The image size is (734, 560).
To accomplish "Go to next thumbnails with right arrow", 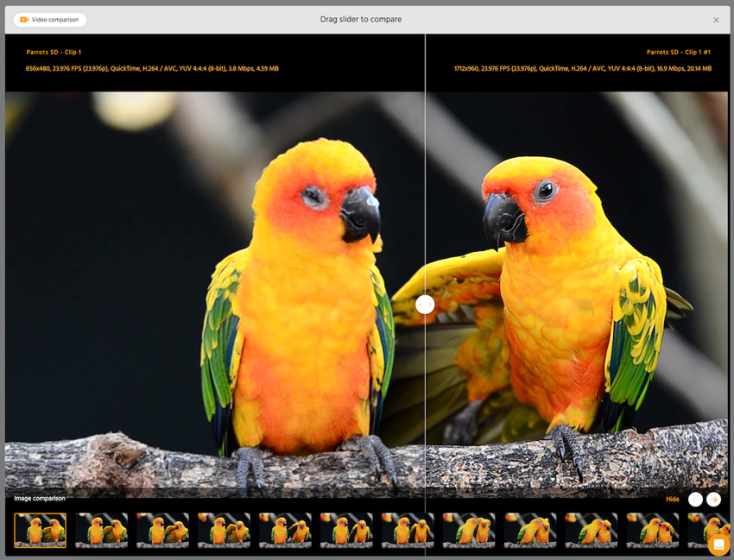I will [713, 500].
